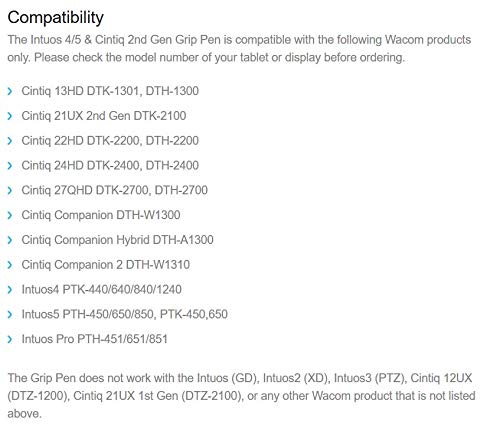Click the intro paragraph about Grip Pen compatibility

(239, 49)
